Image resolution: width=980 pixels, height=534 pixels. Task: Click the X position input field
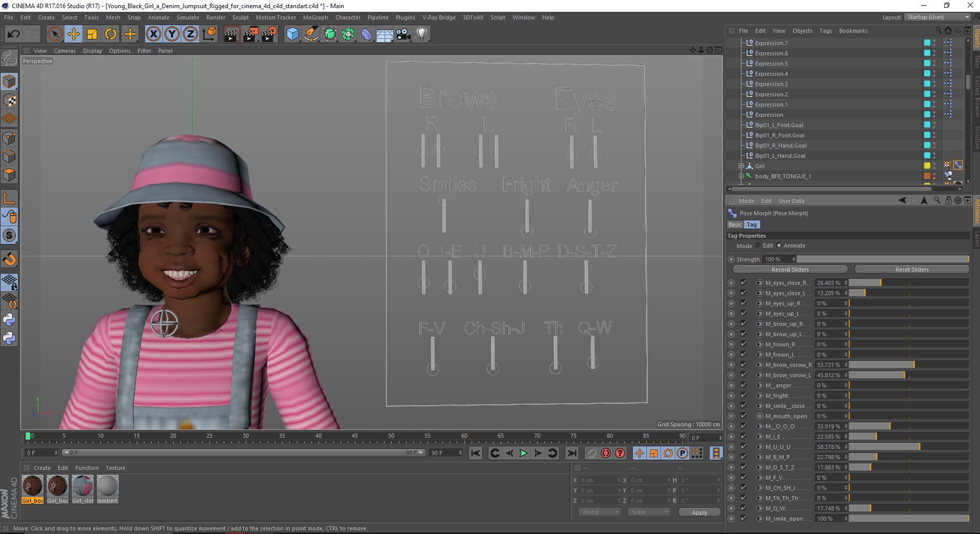point(600,480)
